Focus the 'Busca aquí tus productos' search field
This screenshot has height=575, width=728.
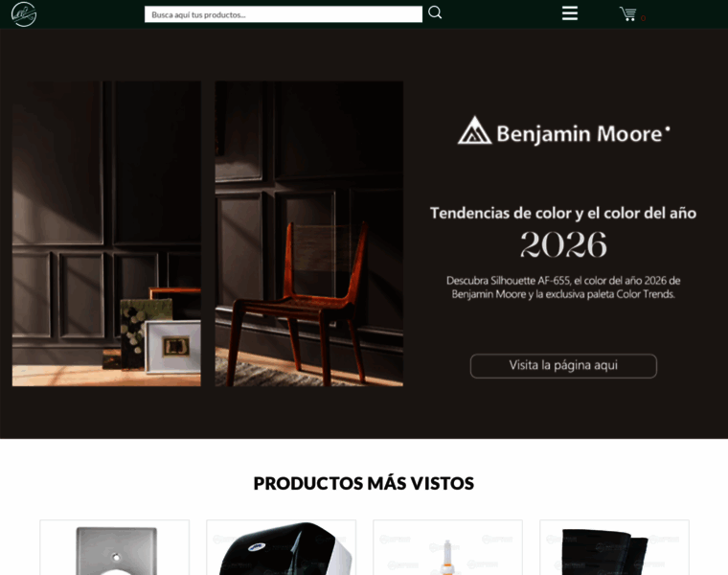click(x=284, y=14)
